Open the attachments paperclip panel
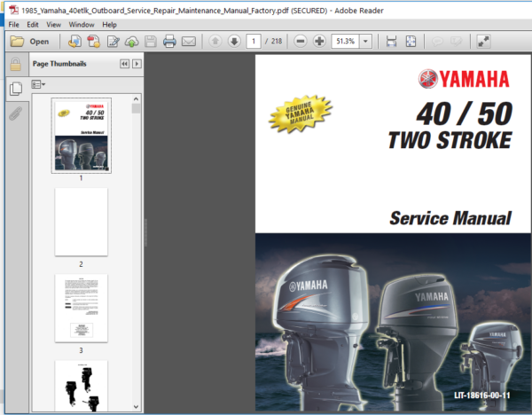 16,114
